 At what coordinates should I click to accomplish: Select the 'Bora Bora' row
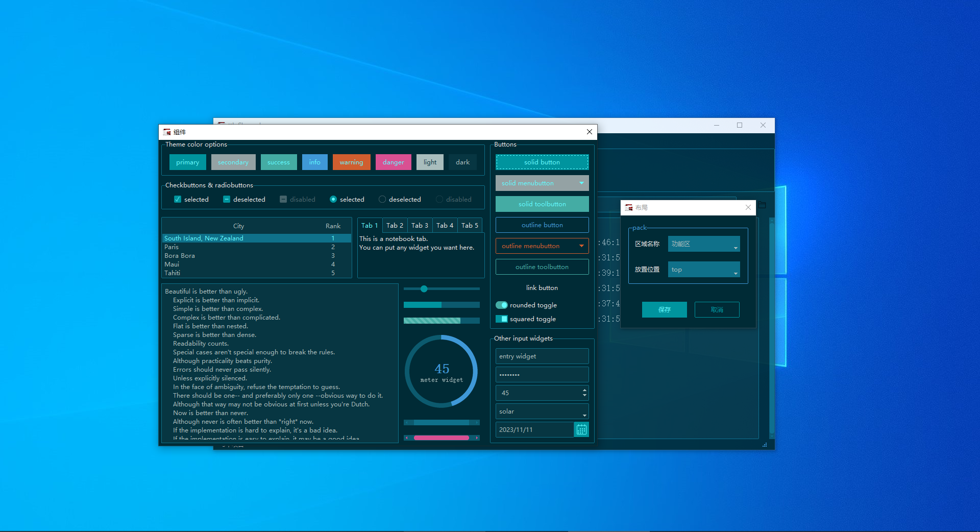click(x=257, y=256)
